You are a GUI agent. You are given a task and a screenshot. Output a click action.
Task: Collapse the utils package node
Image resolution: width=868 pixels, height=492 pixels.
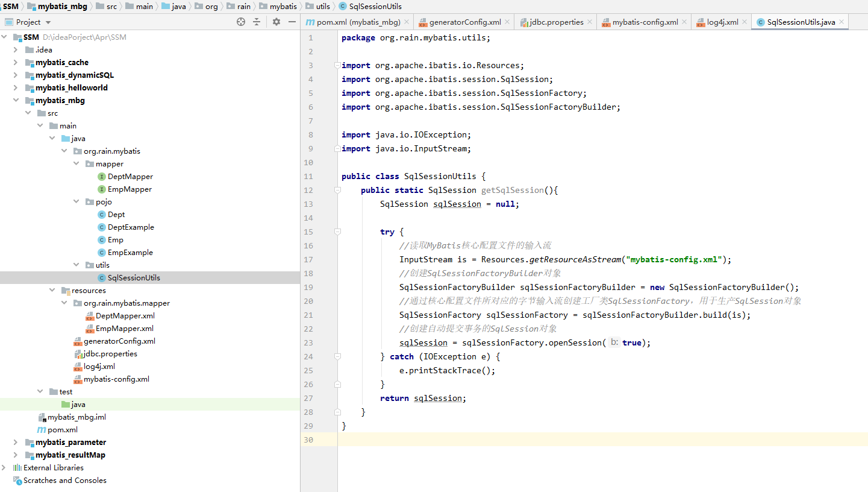76,265
